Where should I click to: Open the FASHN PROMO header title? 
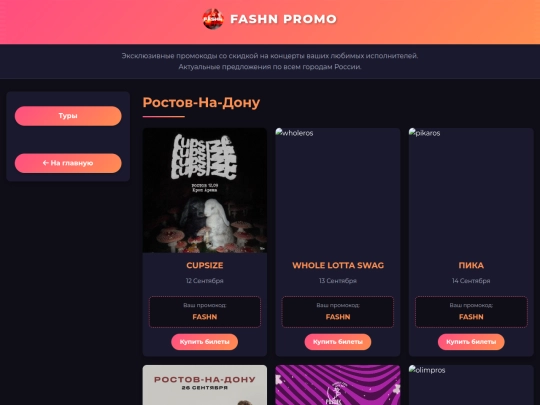click(x=283, y=19)
